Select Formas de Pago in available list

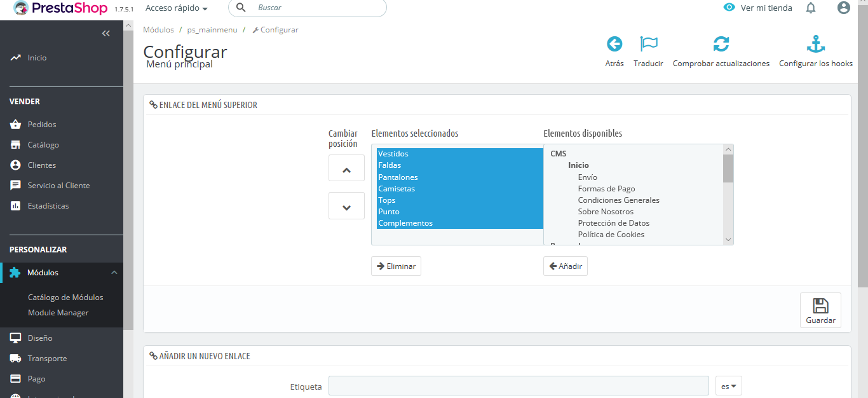[x=606, y=189]
